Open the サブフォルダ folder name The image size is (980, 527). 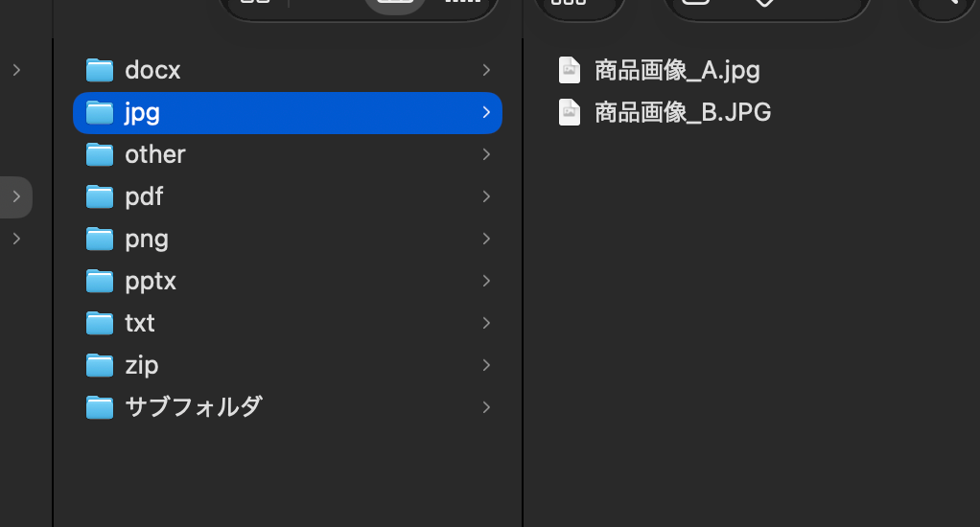(193, 407)
